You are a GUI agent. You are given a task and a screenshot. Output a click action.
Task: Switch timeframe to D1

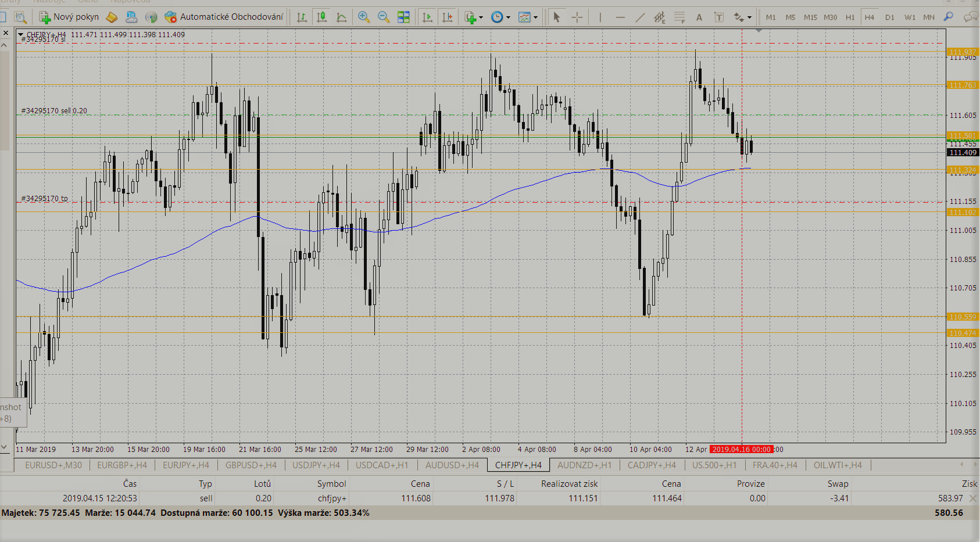890,17
